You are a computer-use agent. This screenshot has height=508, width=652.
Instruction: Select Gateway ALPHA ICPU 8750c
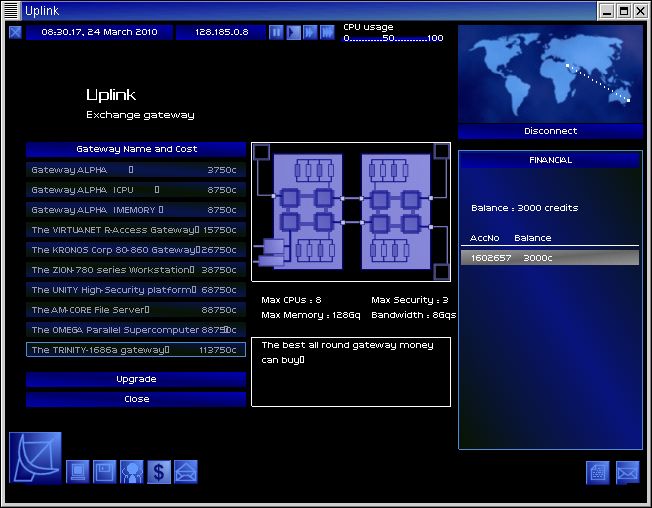point(136,190)
